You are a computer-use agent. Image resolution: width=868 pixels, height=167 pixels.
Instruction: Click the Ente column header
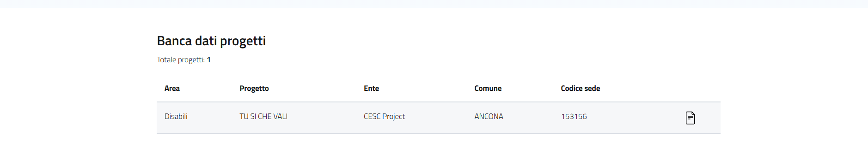tap(371, 88)
